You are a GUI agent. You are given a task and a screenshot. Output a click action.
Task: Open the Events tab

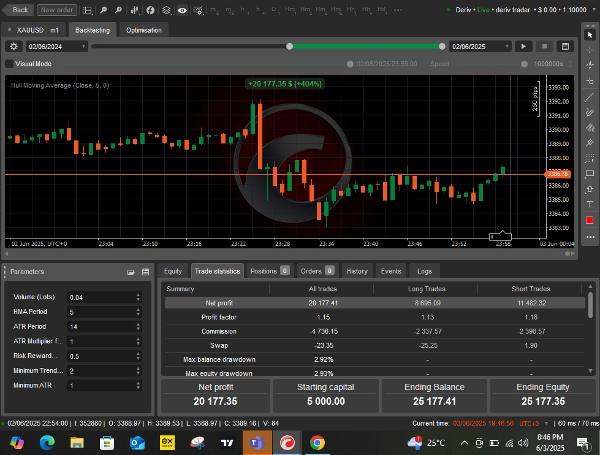(x=391, y=271)
